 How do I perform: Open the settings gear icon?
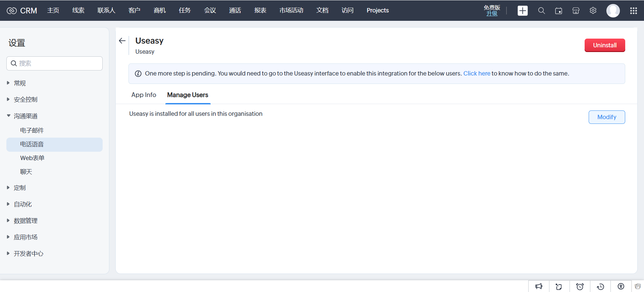(593, 11)
